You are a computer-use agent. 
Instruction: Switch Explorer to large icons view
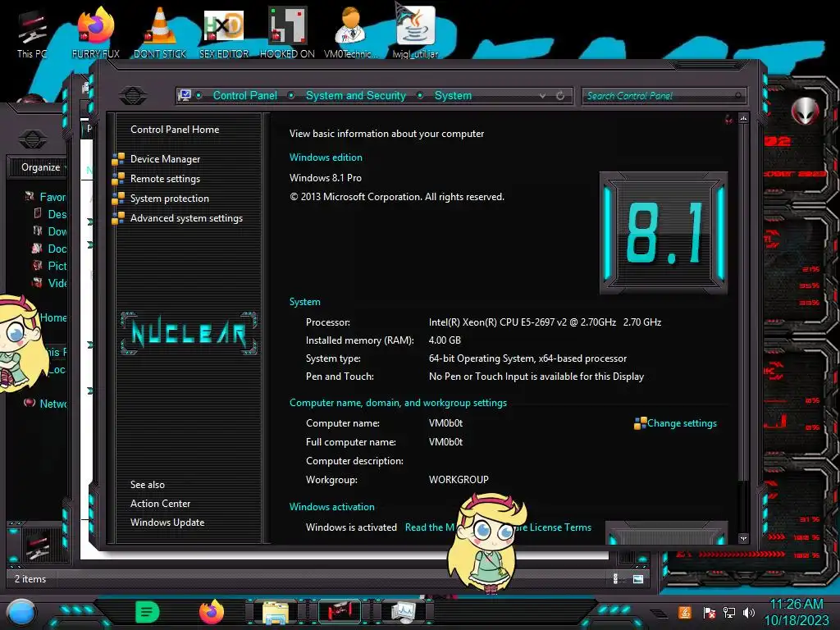click(638, 578)
